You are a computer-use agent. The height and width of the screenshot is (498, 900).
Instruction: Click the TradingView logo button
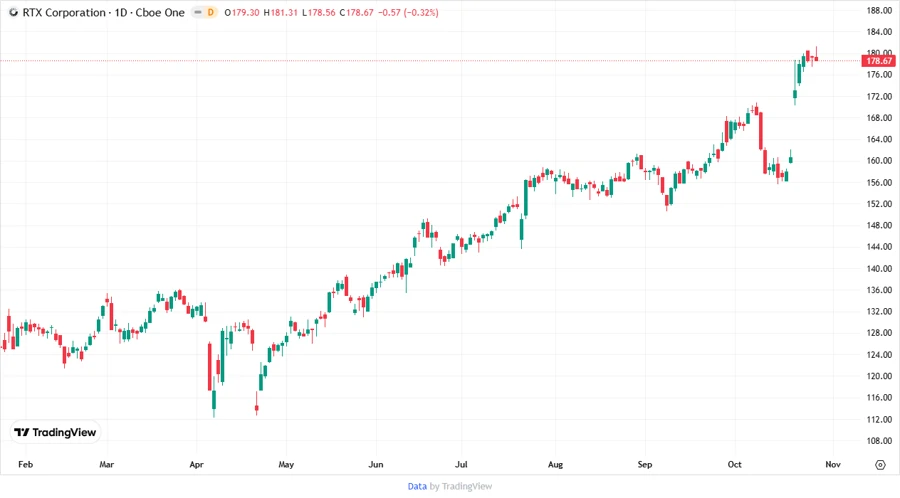(56, 432)
